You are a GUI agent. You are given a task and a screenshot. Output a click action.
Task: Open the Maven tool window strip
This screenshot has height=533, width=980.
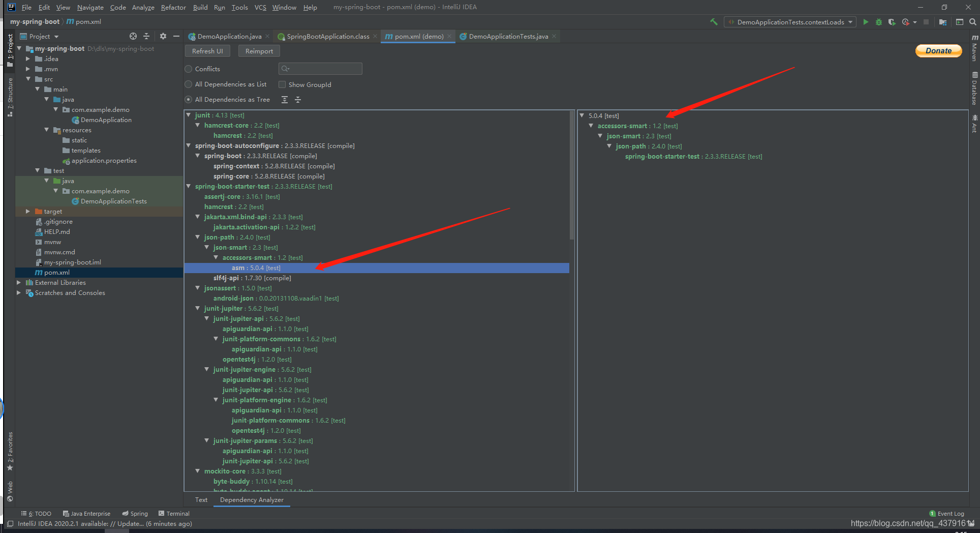coord(974,48)
